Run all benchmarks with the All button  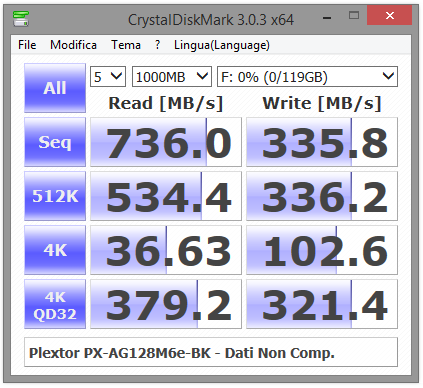[55, 88]
